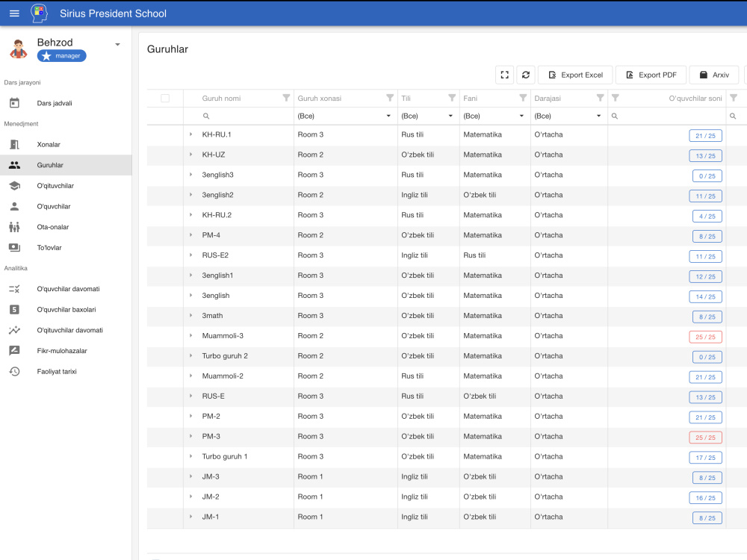Open filter for Guruh nomi column

point(286,98)
